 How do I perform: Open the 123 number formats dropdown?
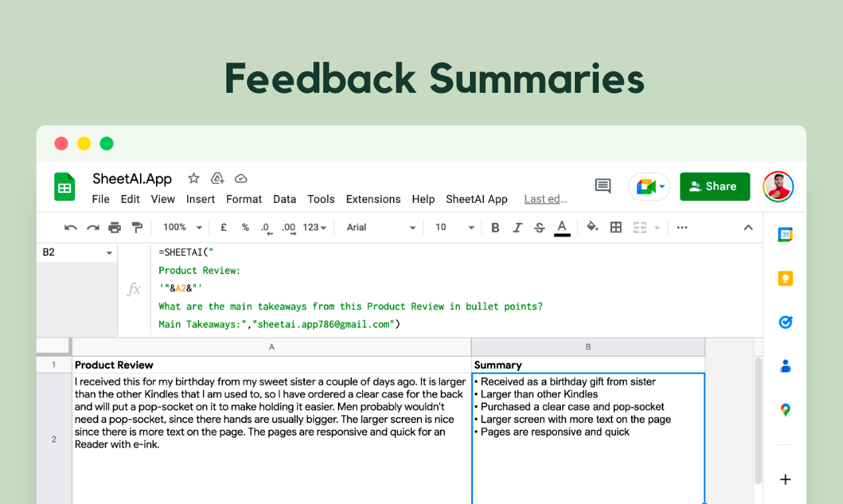pyautogui.click(x=315, y=227)
